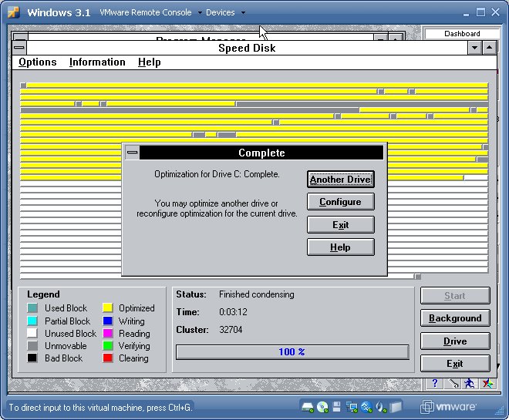509x420 pixels.
Task: Click the Dashboard question mark icon
Action: point(435,383)
